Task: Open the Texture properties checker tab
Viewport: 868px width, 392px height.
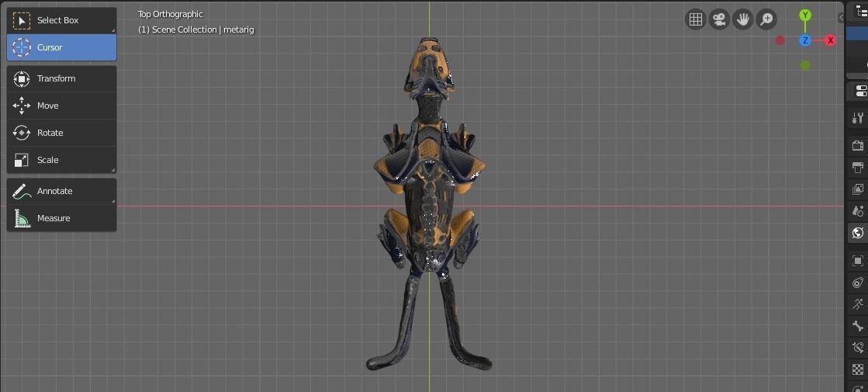Action: [x=858, y=369]
